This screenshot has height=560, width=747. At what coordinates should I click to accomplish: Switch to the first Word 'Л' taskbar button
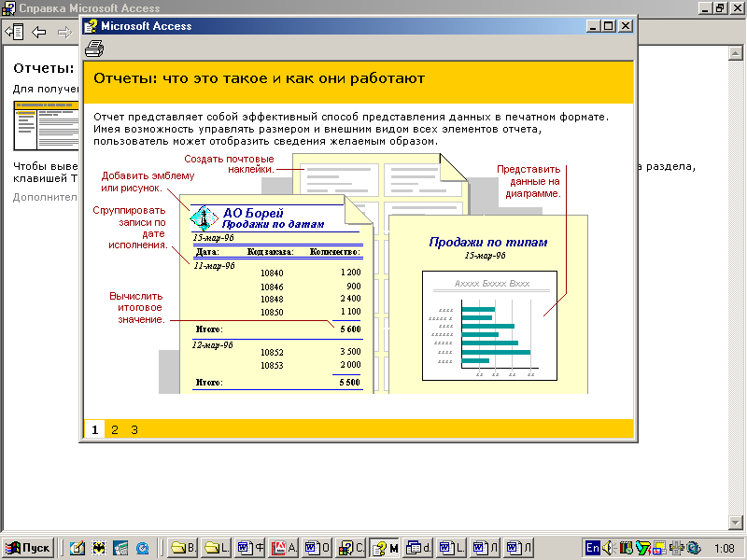[485, 548]
